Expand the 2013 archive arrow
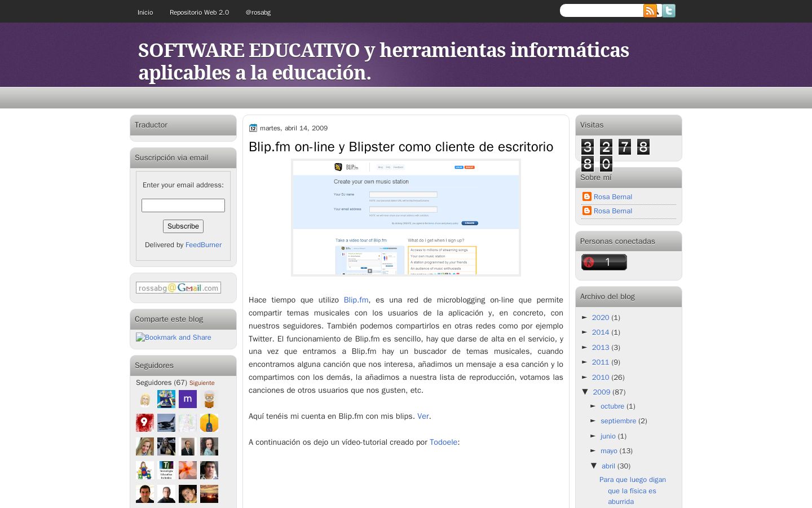Viewport: 812px width, 508px height. tap(585, 348)
